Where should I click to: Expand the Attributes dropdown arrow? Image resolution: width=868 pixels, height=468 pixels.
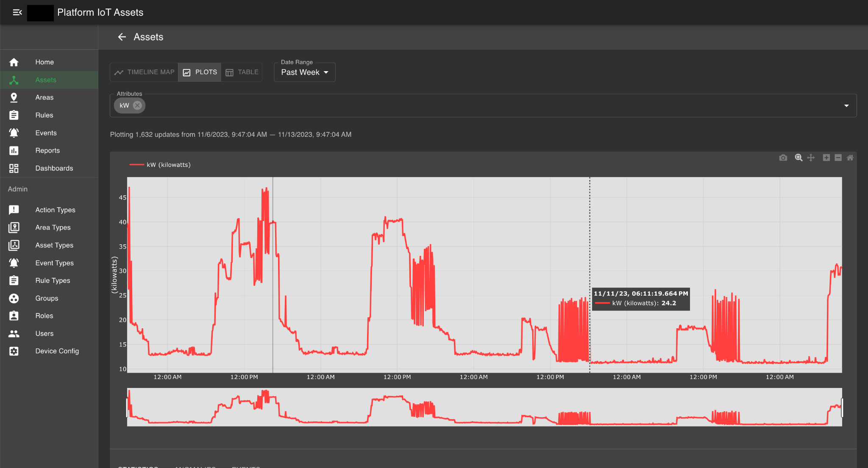pyautogui.click(x=846, y=105)
